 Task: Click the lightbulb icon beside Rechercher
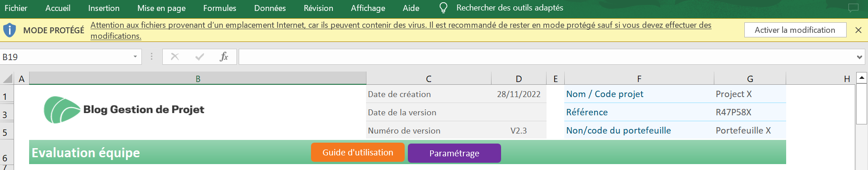point(443,8)
